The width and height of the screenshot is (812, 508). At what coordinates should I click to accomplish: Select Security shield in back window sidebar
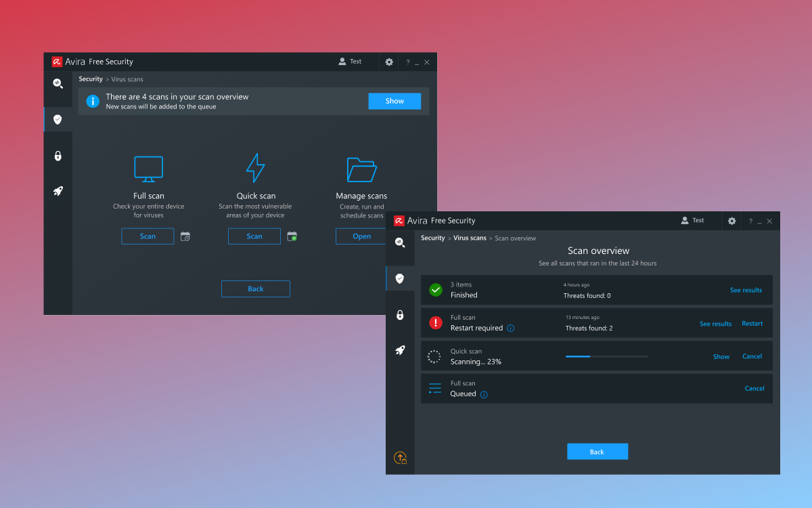58,119
